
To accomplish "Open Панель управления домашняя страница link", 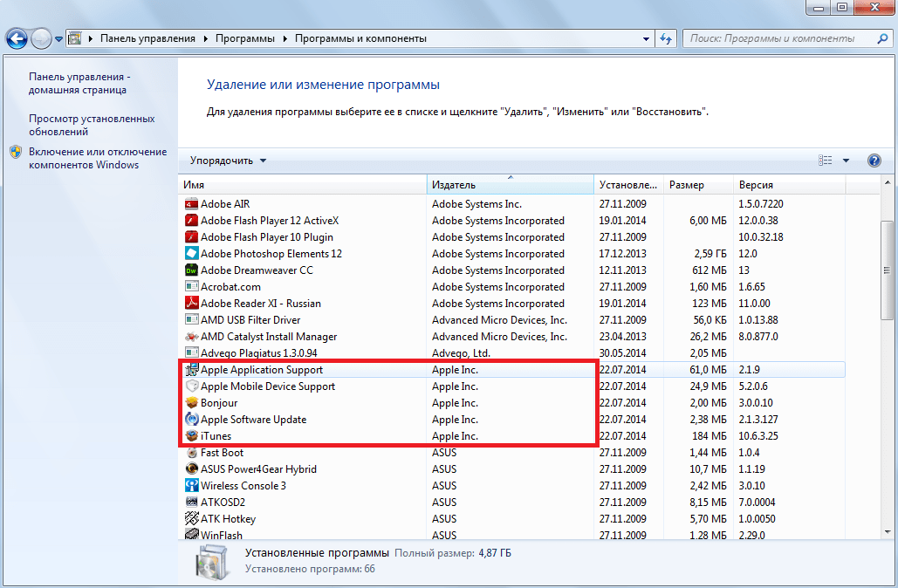I will [x=78, y=83].
